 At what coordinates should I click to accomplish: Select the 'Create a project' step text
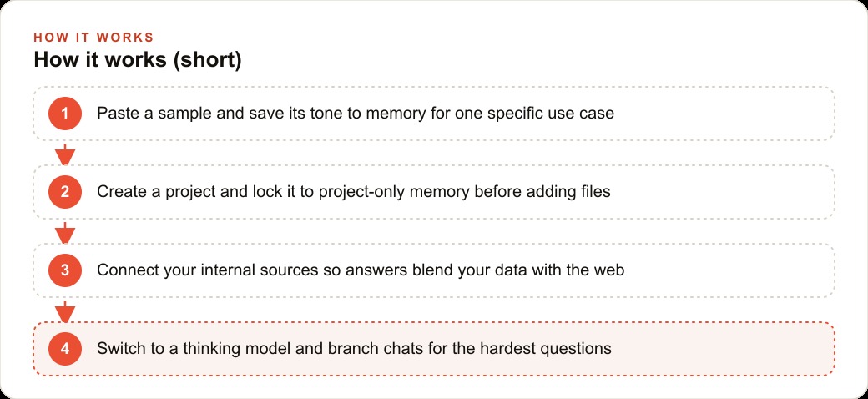click(354, 192)
